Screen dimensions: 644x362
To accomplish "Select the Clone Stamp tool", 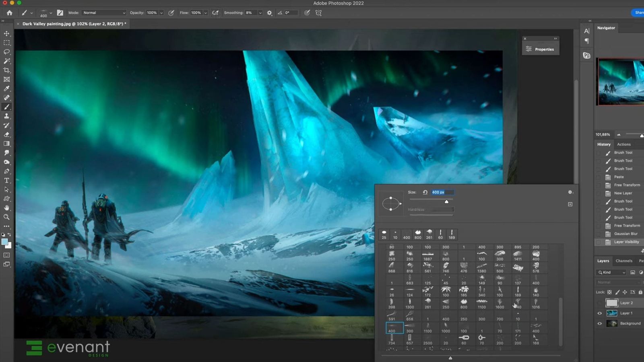I will (x=7, y=116).
